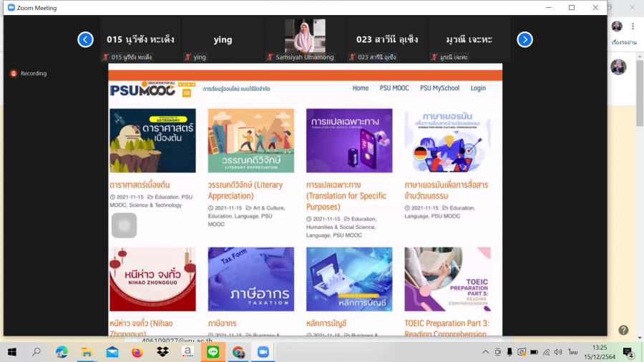Viewport: 644px width, 362px height.
Task: Click the Zoom icon in taskbar
Action: pyautogui.click(x=263, y=352)
